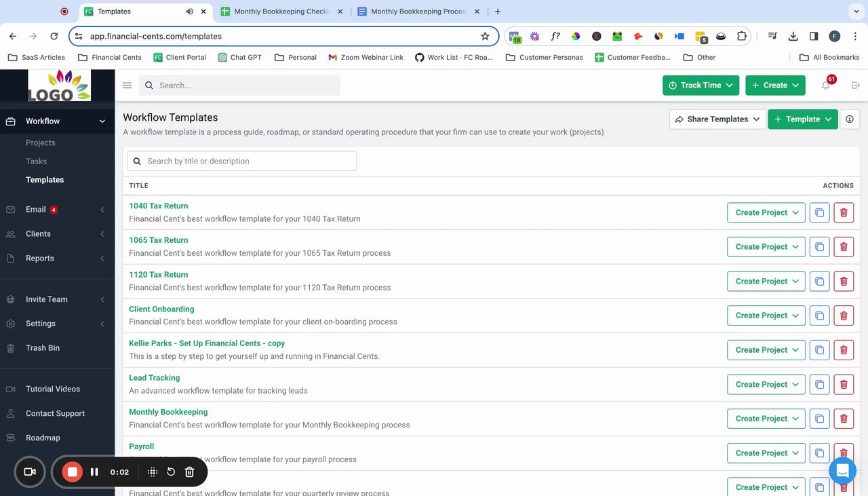This screenshot has width=868, height=496.
Task: Open Tutorial Videos in sidebar
Action: tap(53, 389)
